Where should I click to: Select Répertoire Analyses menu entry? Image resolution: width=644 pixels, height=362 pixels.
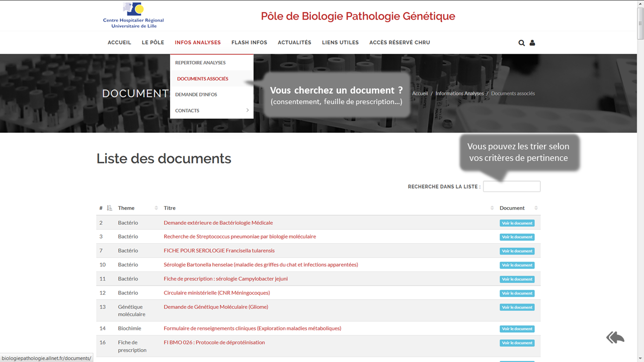point(200,63)
